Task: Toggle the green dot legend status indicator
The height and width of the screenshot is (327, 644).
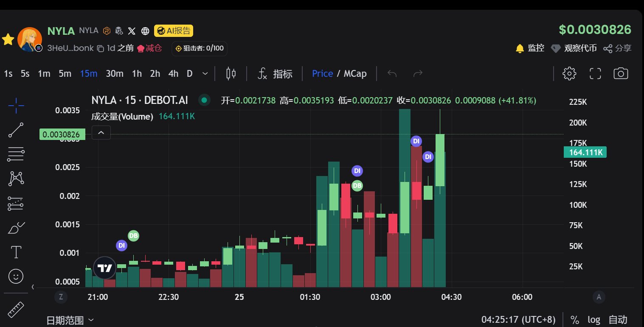Action: (x=204, y=101)
